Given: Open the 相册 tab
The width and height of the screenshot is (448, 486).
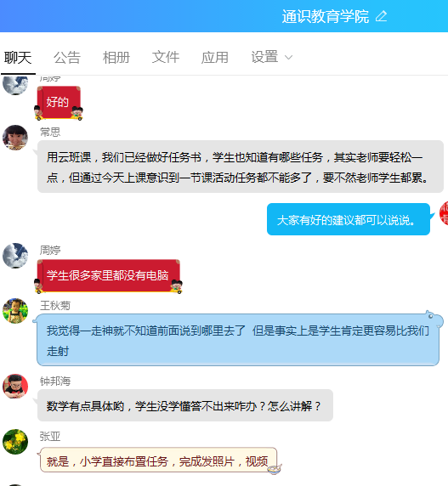Looking at the screenshot, I should [116, 58].
